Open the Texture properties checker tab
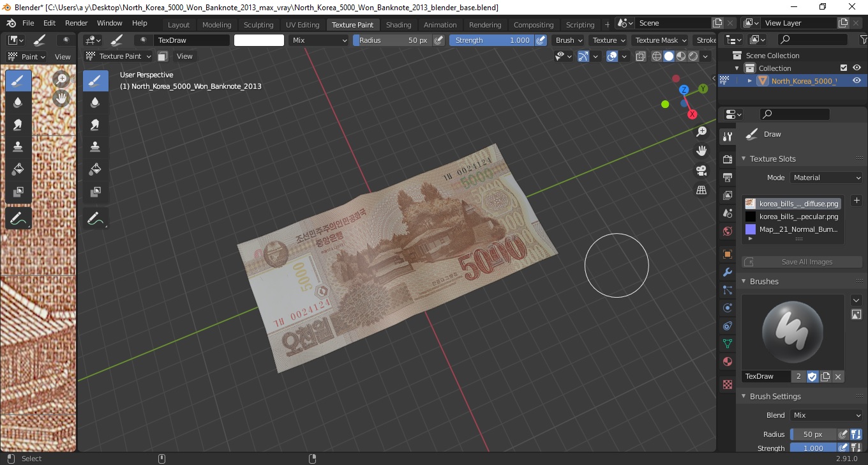This screenshot has width=868, height=465. click(x=727, y=385)
